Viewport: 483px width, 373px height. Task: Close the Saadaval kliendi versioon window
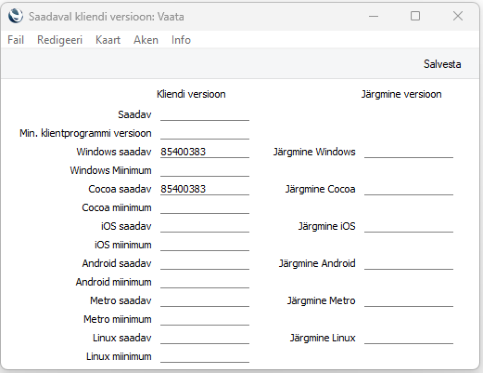[458, 16]
